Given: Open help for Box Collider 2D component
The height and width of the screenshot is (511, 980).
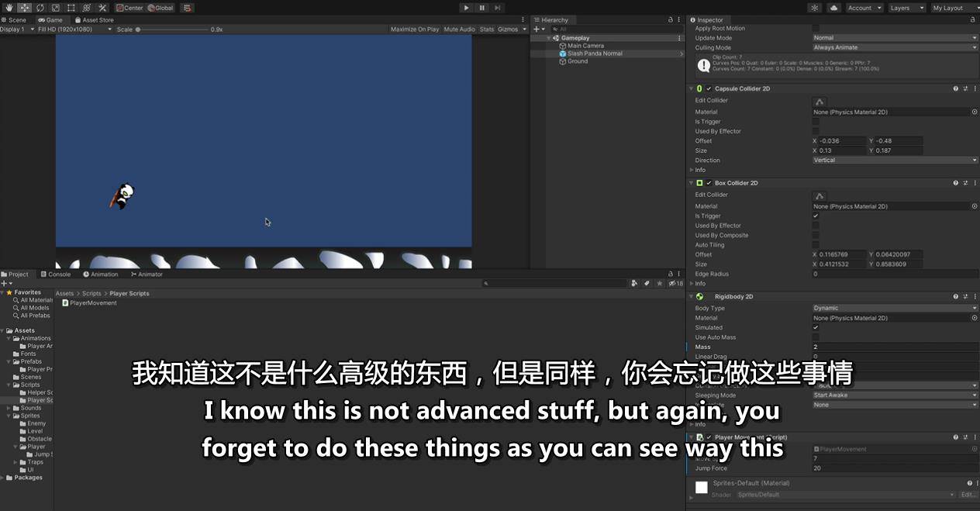Looking at the screenshot, I should point(955,183).
